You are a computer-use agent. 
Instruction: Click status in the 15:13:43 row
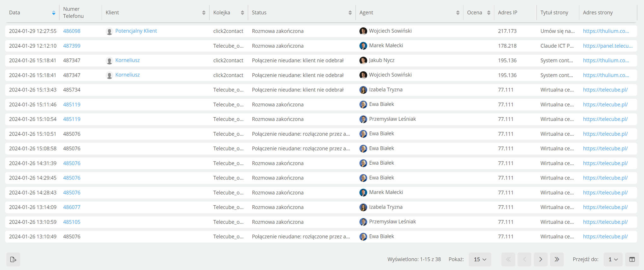297,90
